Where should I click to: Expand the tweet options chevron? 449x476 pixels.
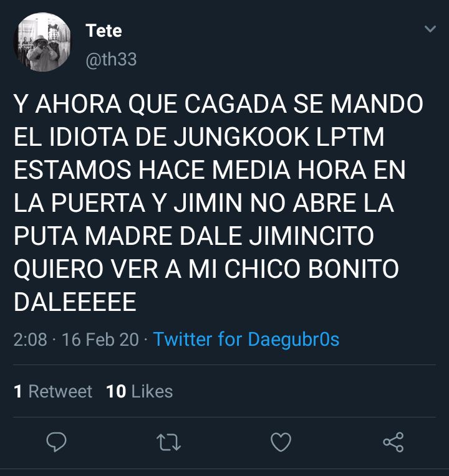[x=430, y=29]
